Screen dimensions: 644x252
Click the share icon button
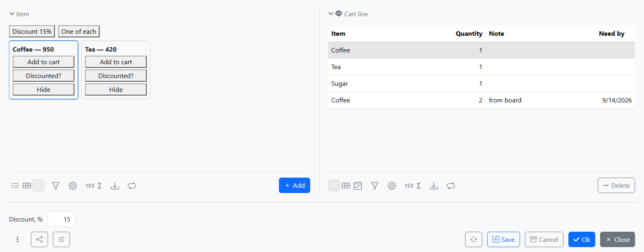[39, 239]
